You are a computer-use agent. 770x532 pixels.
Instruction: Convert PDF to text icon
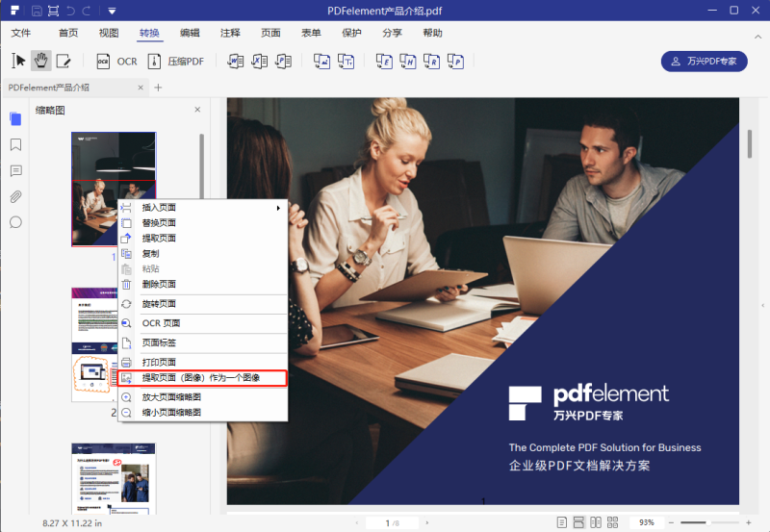(x=346, y=62)
